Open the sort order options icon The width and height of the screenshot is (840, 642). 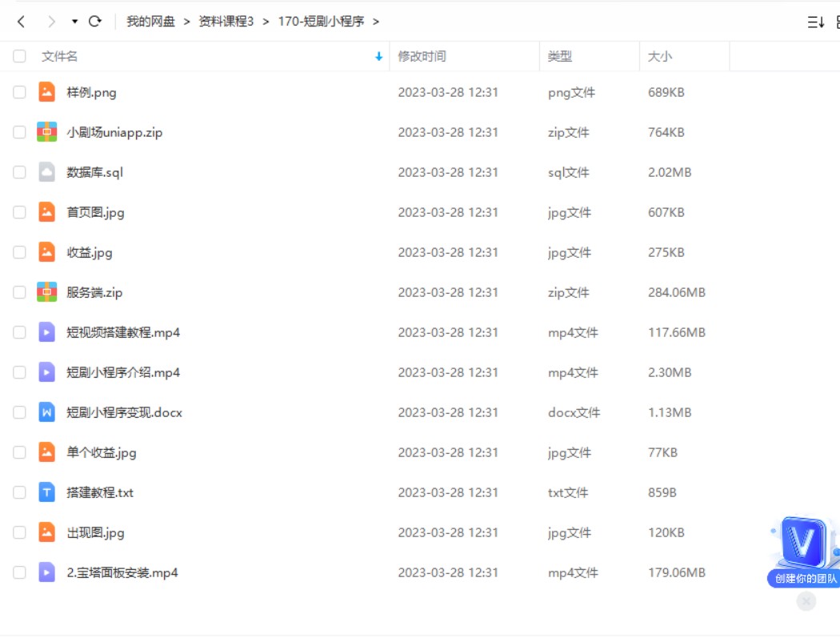815,22
